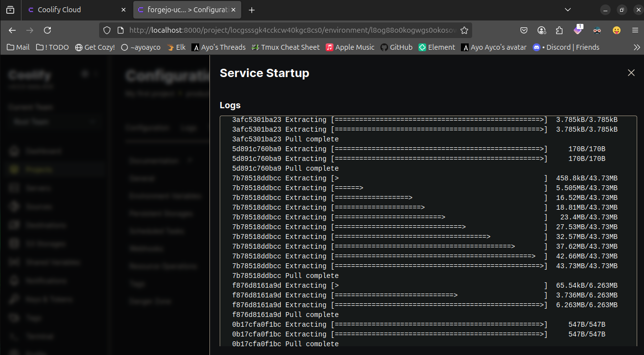Open extension with badge 1
The image size is (644, 355).
pos(578,30)
